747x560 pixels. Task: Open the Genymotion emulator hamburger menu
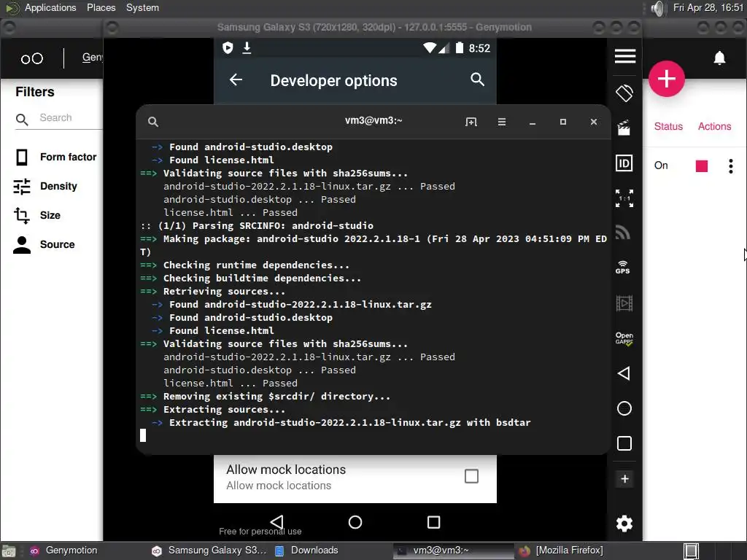click(x=624, y=56)
